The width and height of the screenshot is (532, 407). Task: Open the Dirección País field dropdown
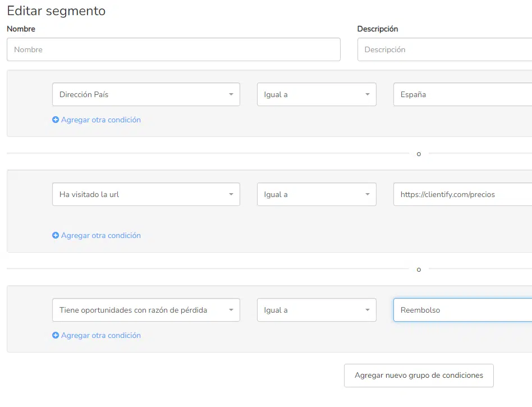point(146,94)
